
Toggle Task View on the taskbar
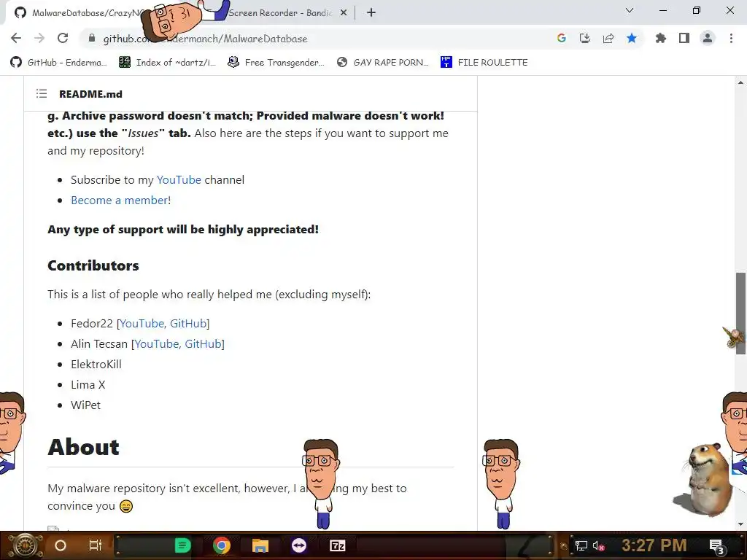pos(96,545)
